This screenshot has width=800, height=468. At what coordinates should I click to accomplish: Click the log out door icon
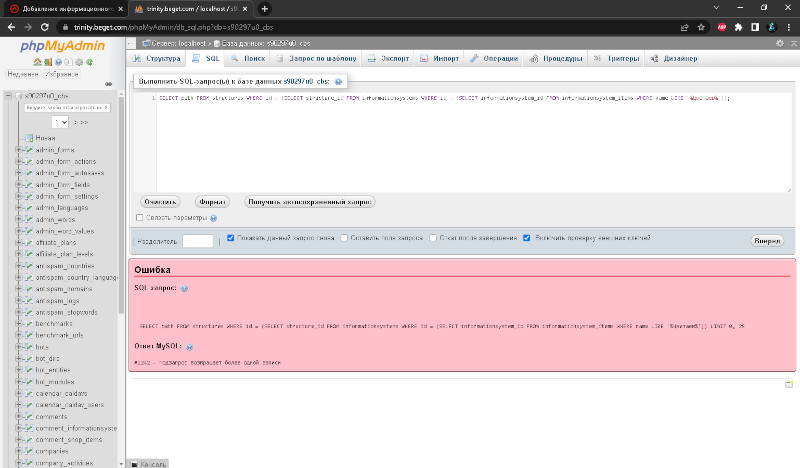pyautogui.click(x=47, y=62)
